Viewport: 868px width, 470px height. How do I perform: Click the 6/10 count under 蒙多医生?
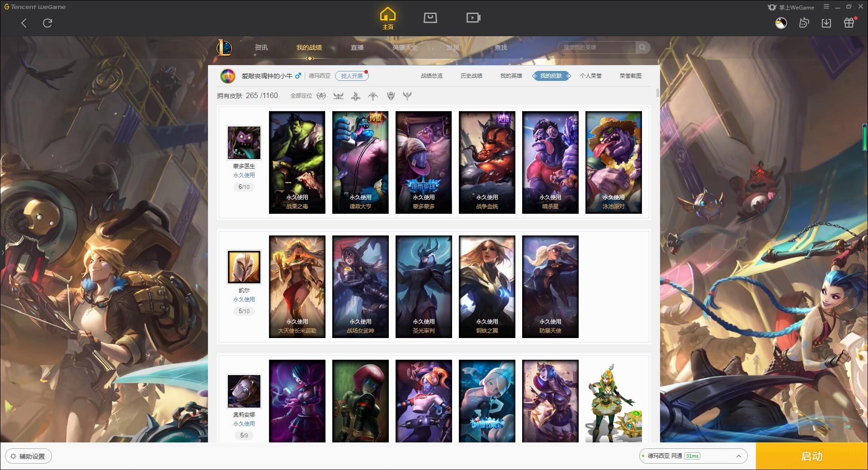coord(244,187)
